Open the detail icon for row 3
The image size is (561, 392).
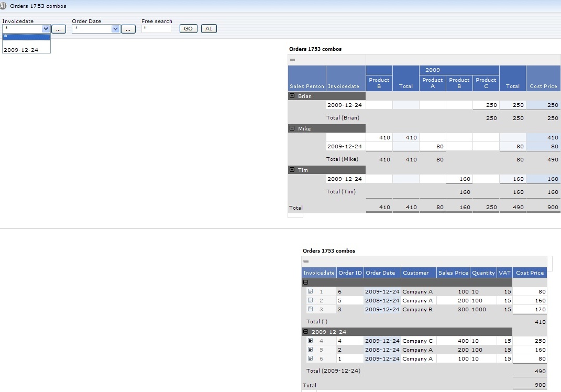pos(310,309)
